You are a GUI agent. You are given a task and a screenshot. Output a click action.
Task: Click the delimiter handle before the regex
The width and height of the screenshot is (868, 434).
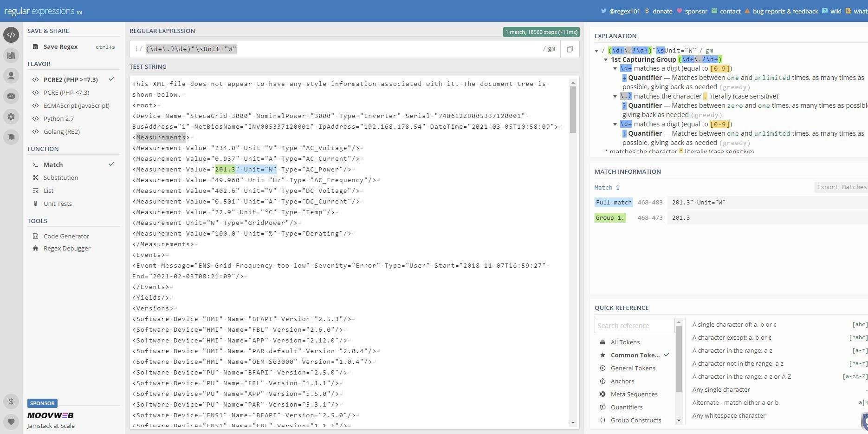pyautogui.click(x=136, y=49)
